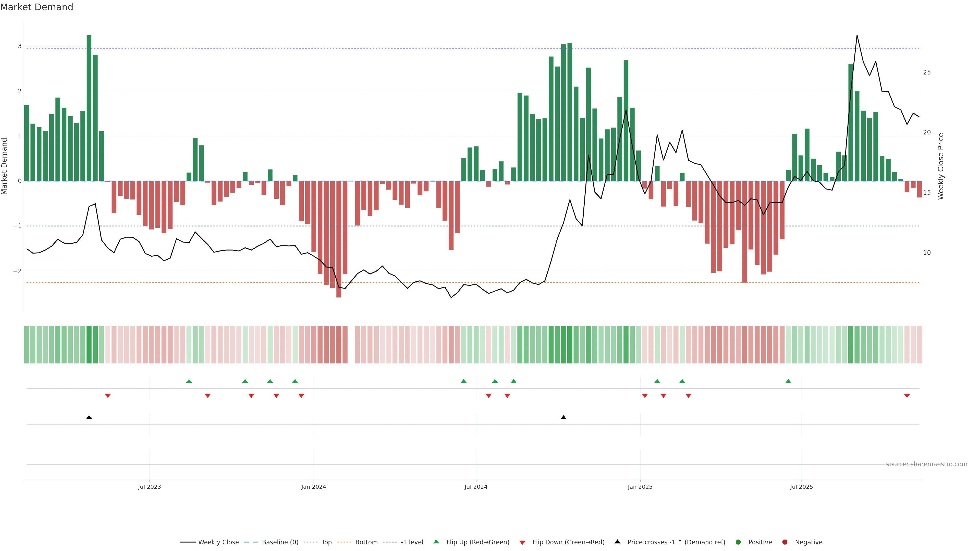
Task: Click the darkest green heatmap cell on left
Action: point(89,345)
